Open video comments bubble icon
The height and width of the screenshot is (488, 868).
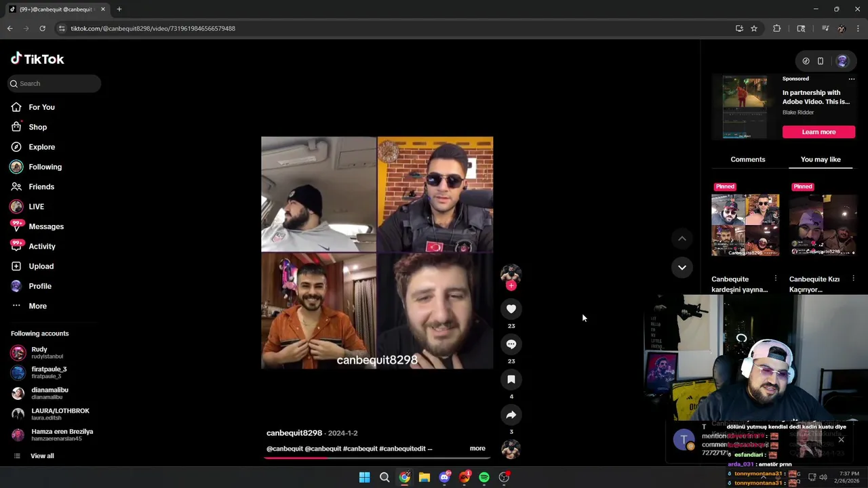coord(511,344)
